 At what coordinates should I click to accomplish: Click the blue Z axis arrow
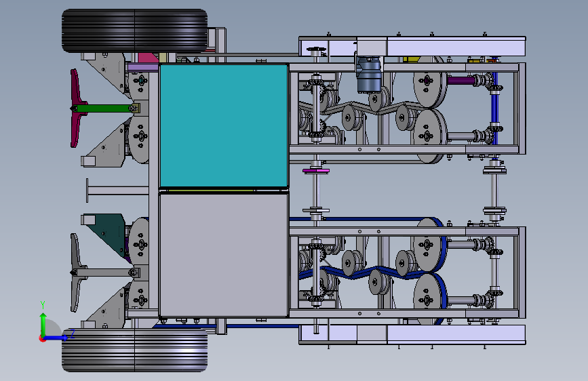[58, 338]
